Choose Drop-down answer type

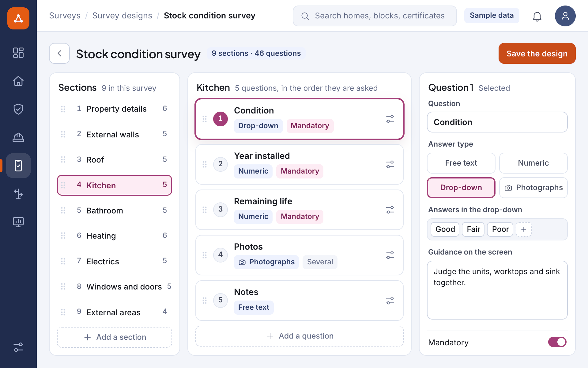click(x=461, y=188)
